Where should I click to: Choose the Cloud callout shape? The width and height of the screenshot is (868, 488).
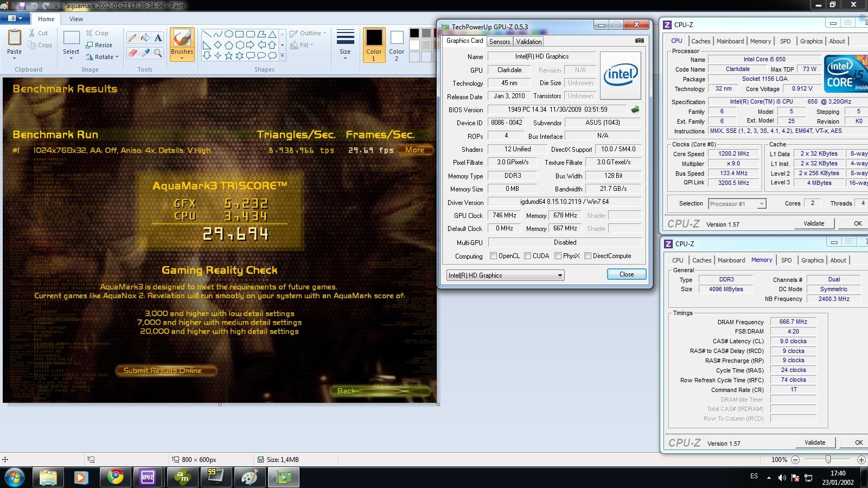272,55
